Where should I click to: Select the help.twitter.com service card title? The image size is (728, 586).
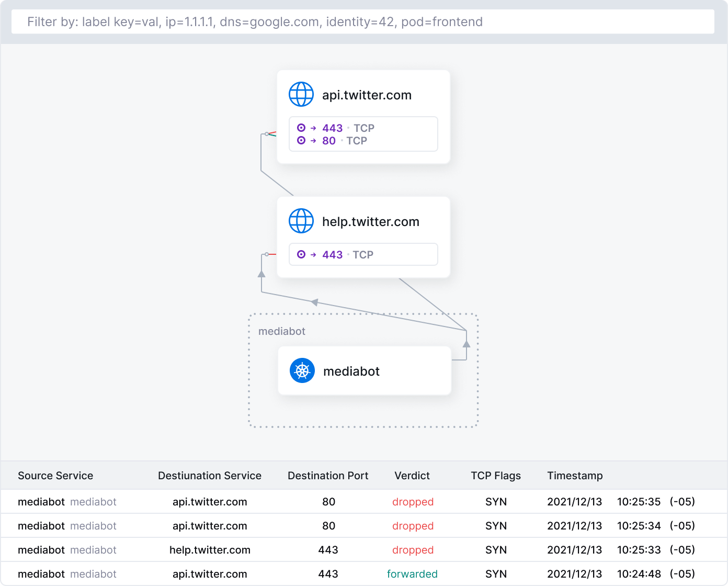click(371, 222)
